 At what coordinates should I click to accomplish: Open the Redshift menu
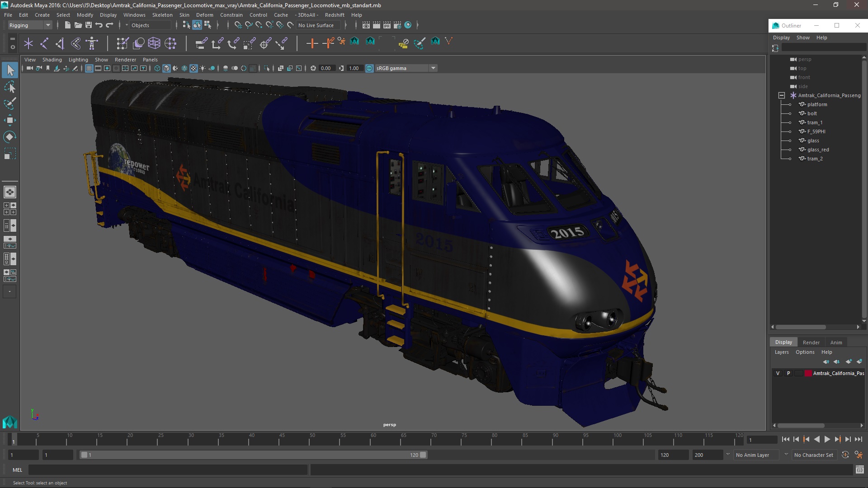(335, 15)
